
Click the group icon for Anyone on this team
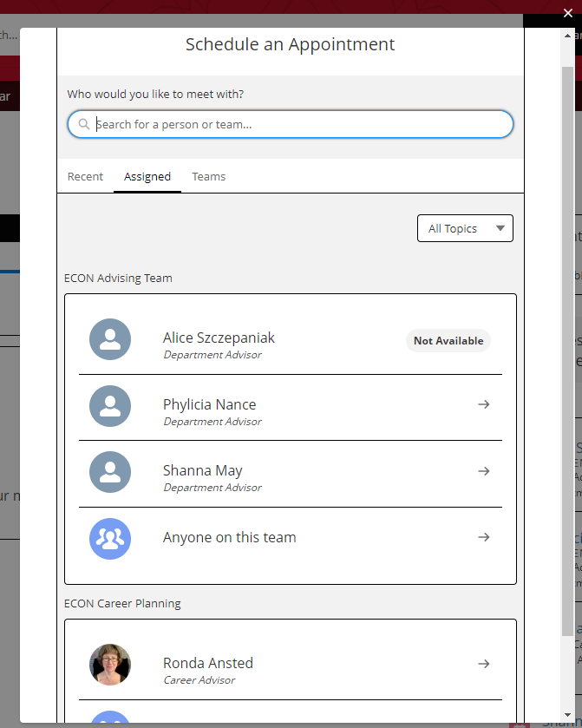pos(110,539)
